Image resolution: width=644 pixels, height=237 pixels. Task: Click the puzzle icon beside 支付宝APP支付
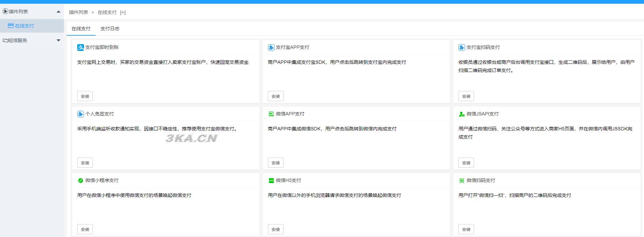point(271,48)
